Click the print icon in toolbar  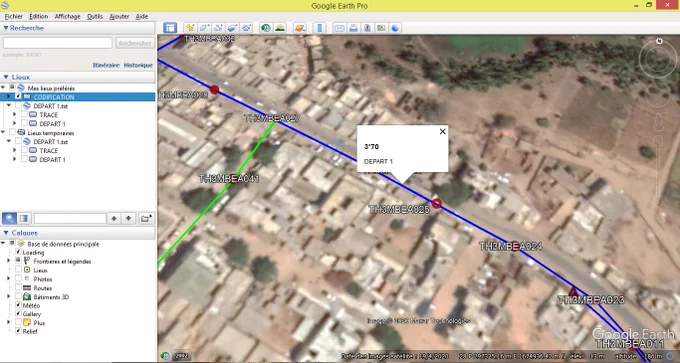pos(353,28)
